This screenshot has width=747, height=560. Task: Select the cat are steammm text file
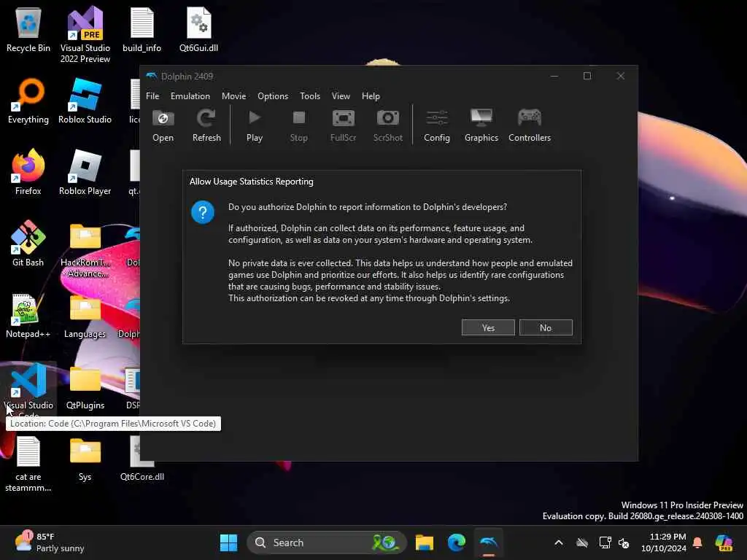click(28, 464)
